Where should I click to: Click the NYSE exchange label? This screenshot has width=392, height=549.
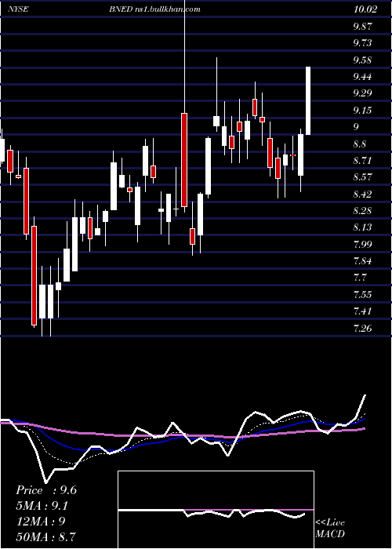click(x=18, y=9)
